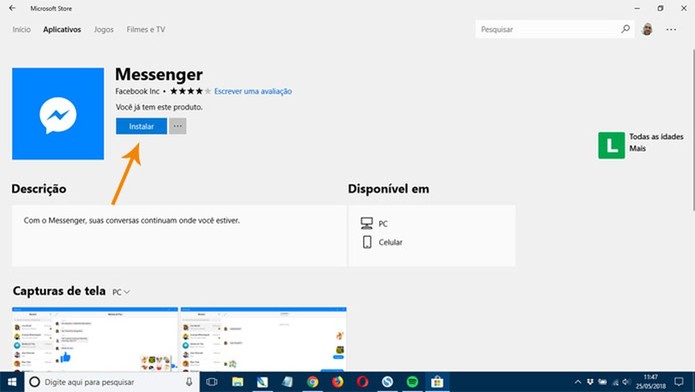Restore down the Microsoft Store window
The height and width of the screenshot is (392, 695).
tap(660, 8)
